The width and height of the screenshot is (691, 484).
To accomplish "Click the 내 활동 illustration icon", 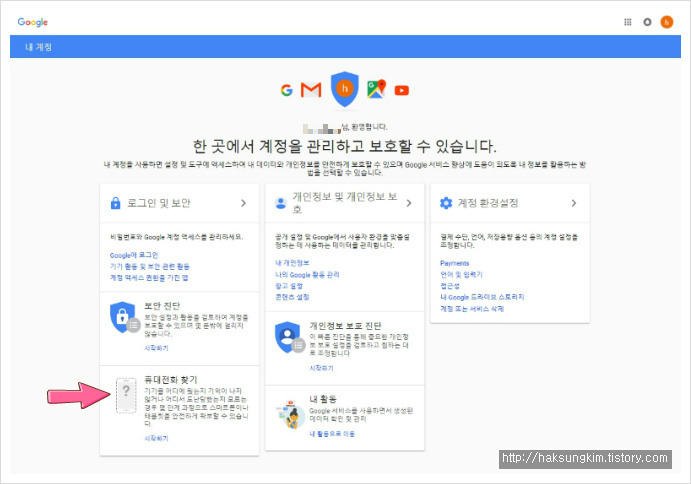I will pyautogui.click(x=291, y=415).
